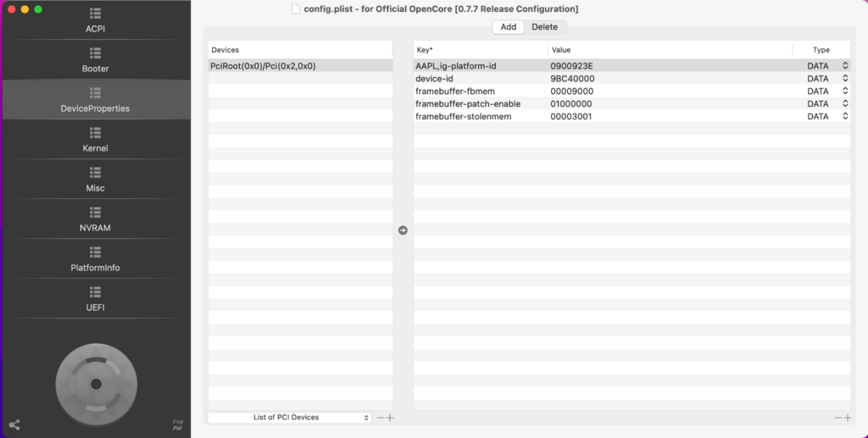Open the PlatformInfo section in sidebar
This screenshot has width=868, height=438.
(95, 259)
